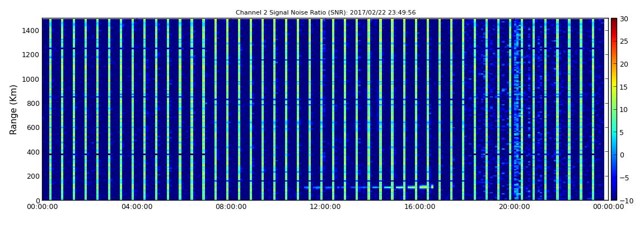Click the 08:00:00 time tick label
Screen dimensions: 644x228
[x=231, y=207]
